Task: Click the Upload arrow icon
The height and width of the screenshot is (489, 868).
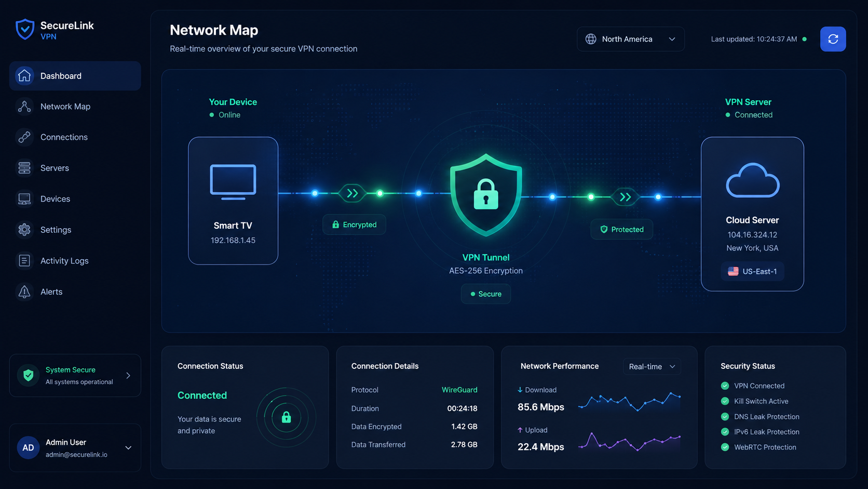Action: pos(520,430)
